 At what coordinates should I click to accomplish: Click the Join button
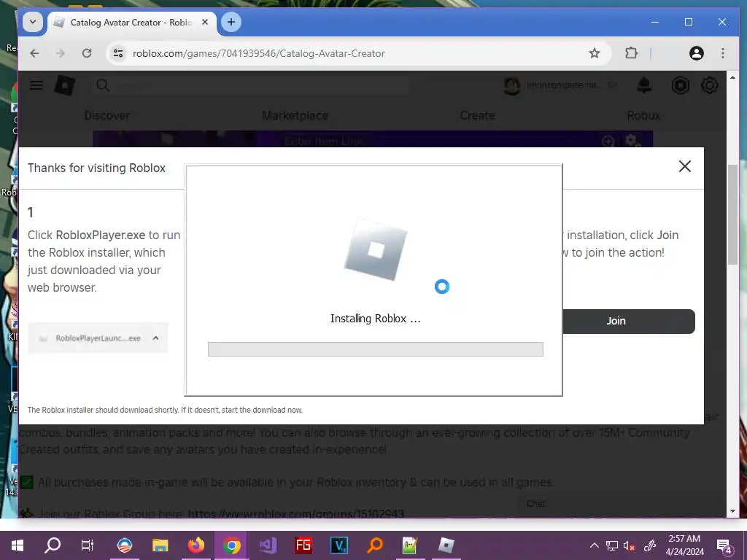(x=628, y=322)
